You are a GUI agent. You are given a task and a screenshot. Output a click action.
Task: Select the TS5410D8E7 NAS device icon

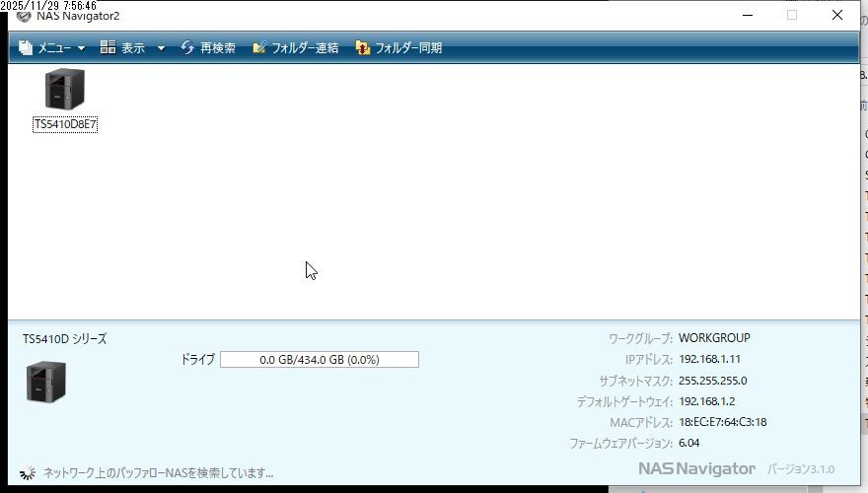coord(65,89)
